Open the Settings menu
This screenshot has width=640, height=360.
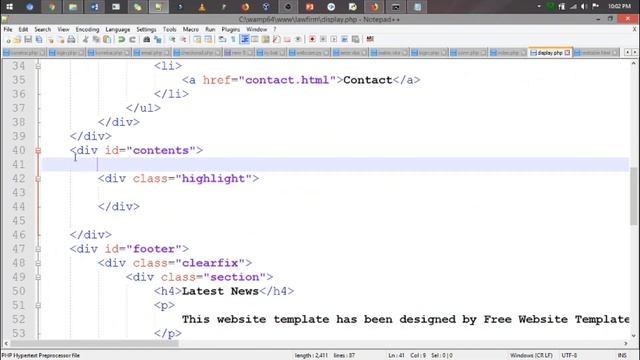coord(146,29)
